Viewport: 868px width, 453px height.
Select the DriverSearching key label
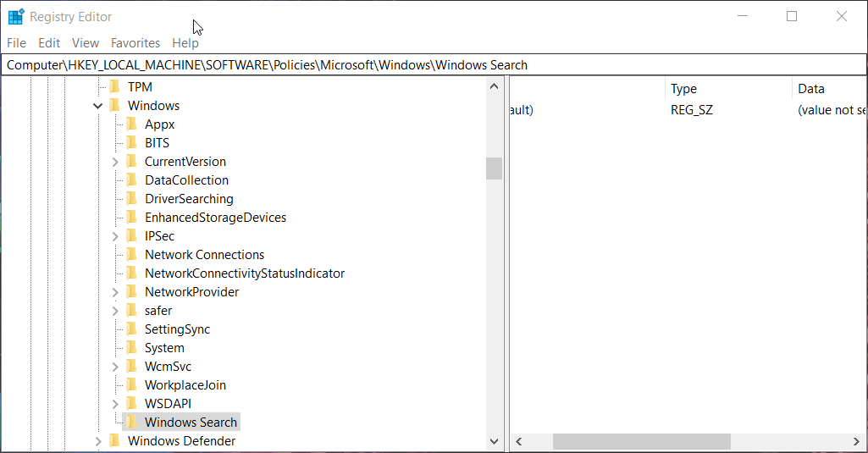[189, 199]
